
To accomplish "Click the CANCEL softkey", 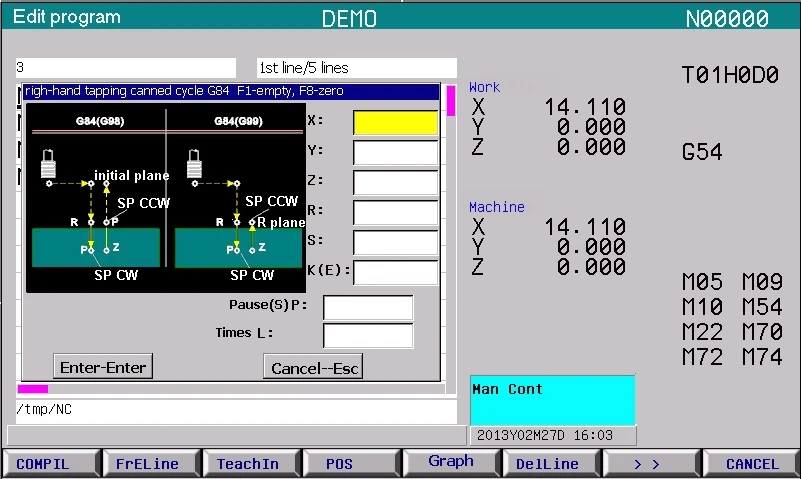I will pyautogui.click(x=751, y=464).
